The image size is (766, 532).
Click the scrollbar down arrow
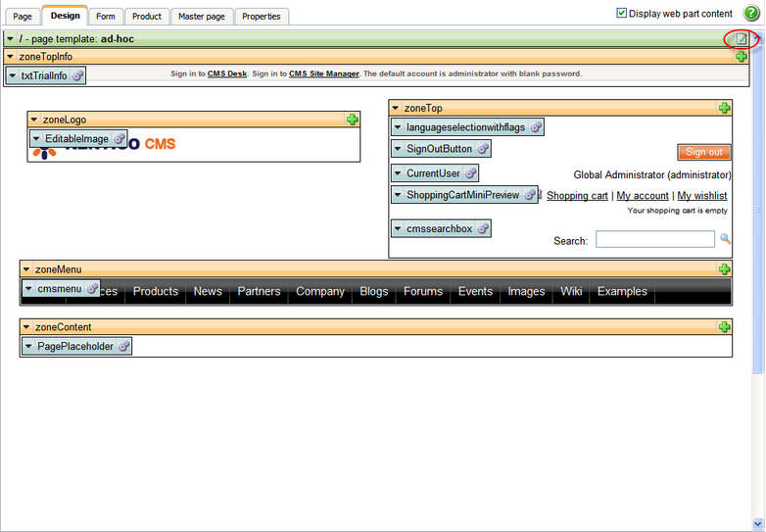coord(758,524)
